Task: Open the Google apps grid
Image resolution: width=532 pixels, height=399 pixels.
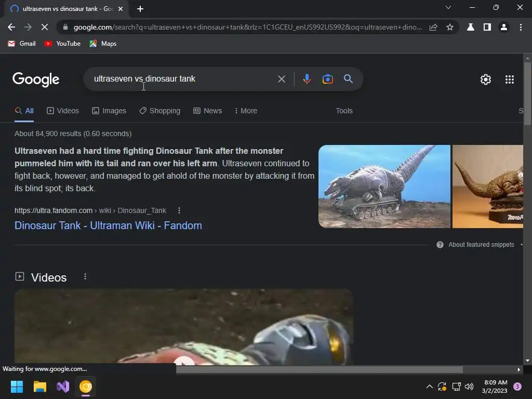Action: (x=510, y=79)
